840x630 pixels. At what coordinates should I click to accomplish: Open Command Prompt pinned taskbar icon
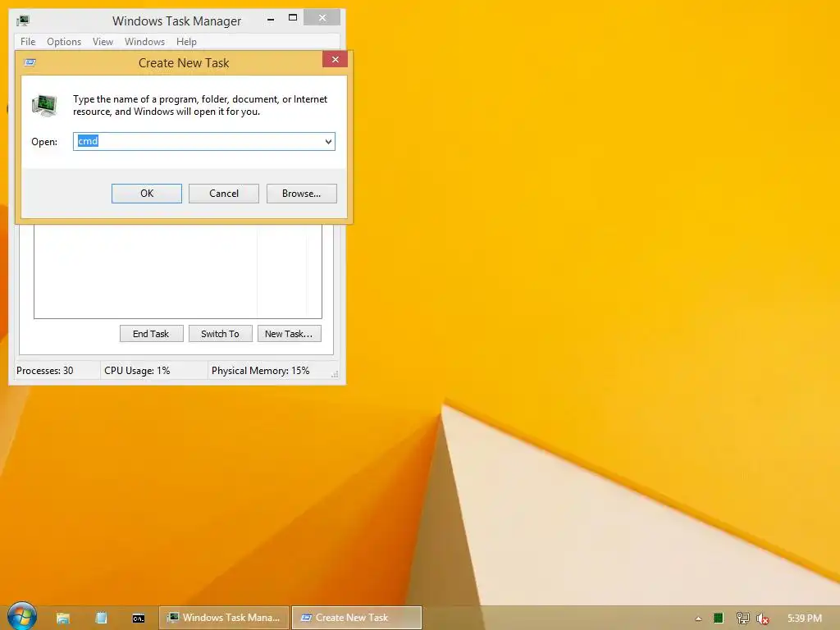[138, 619]
